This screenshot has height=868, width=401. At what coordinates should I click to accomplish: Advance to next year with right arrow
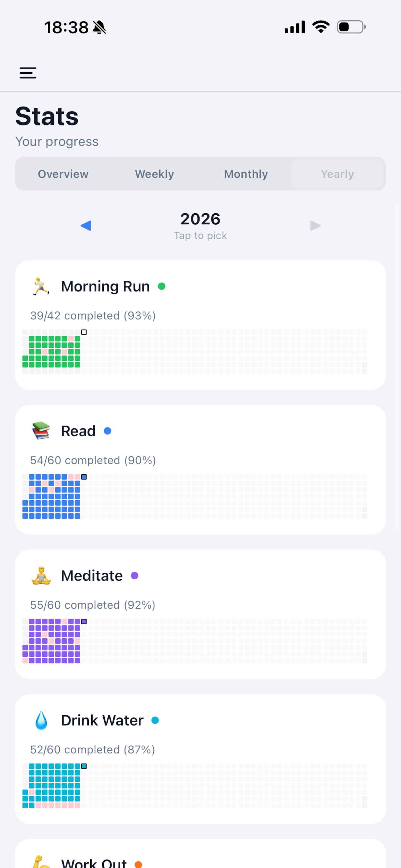pyautogui.click(x=315, y=226)
